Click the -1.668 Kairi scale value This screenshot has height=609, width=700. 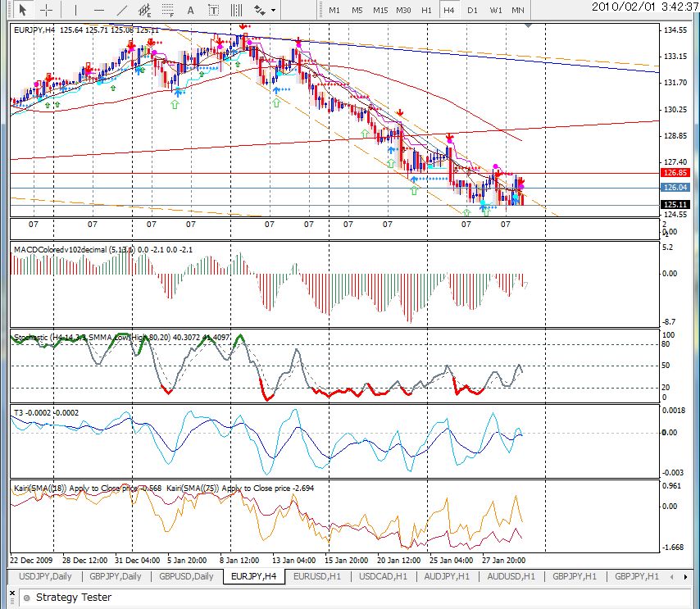pos(673,547)
